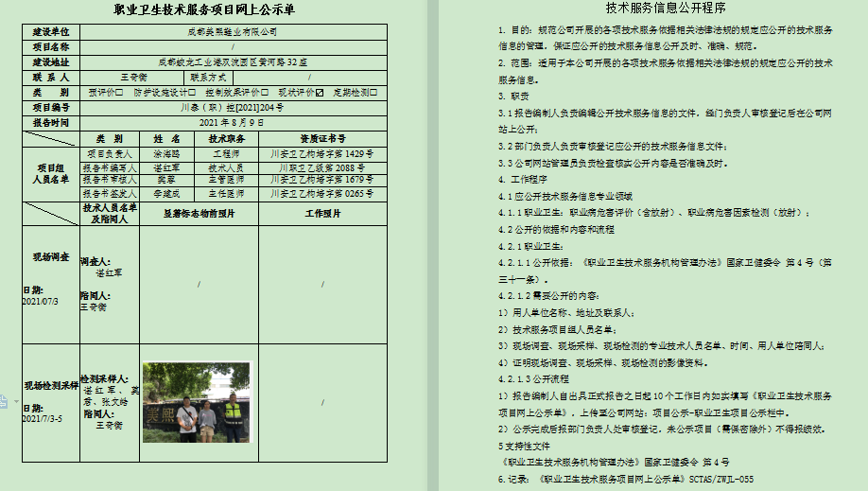Click the paste options icon at left margin
Screen dimensions: 868x491
[4, 401]
